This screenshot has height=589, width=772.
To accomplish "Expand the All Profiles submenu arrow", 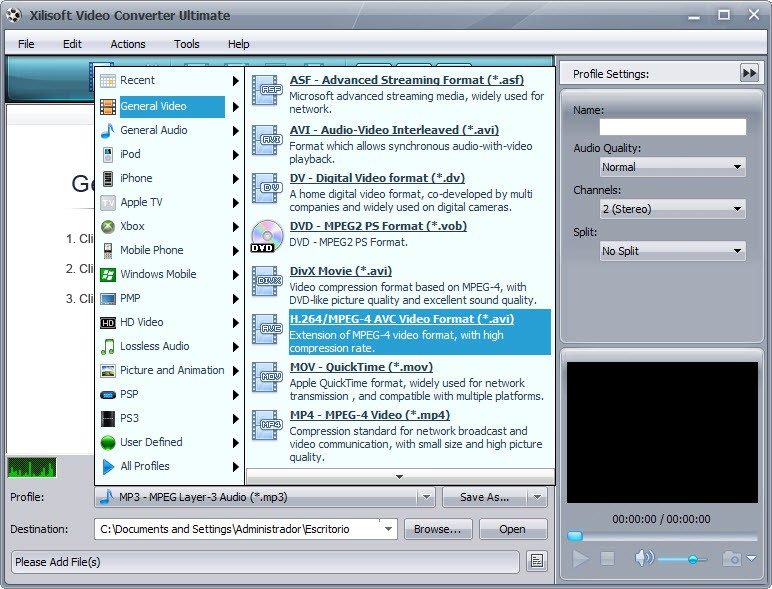I will coord(236,467).
